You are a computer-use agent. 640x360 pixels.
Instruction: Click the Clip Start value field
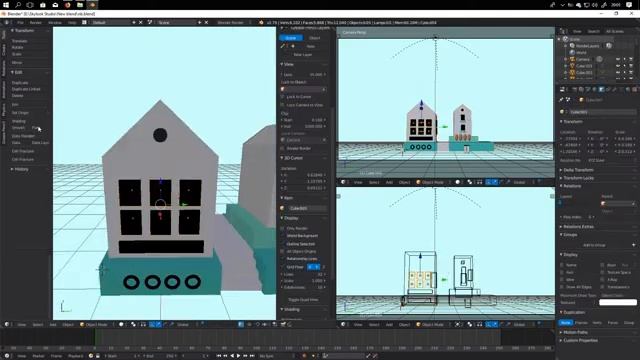click(303, 120)
